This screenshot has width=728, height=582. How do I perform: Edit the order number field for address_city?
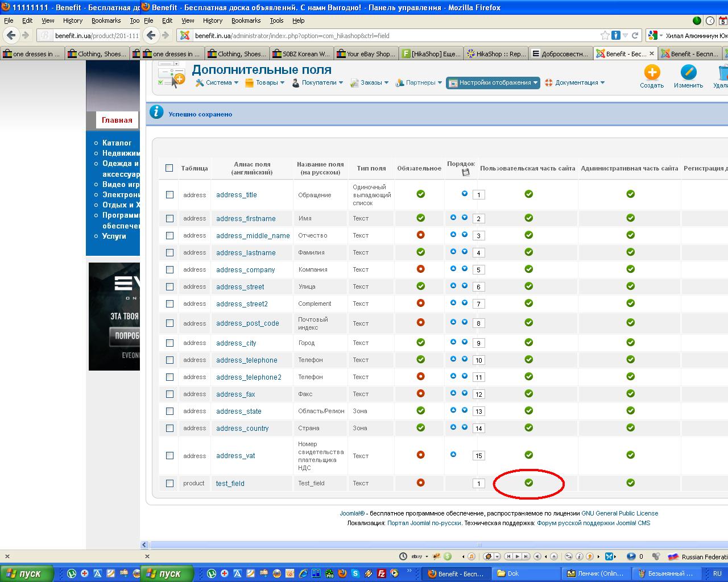coord(478,343)
